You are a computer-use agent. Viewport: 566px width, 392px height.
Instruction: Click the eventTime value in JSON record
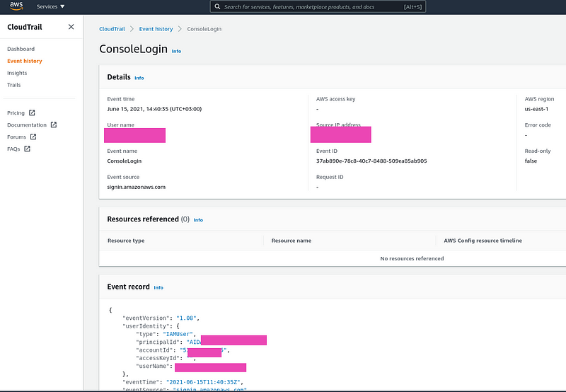203,382
